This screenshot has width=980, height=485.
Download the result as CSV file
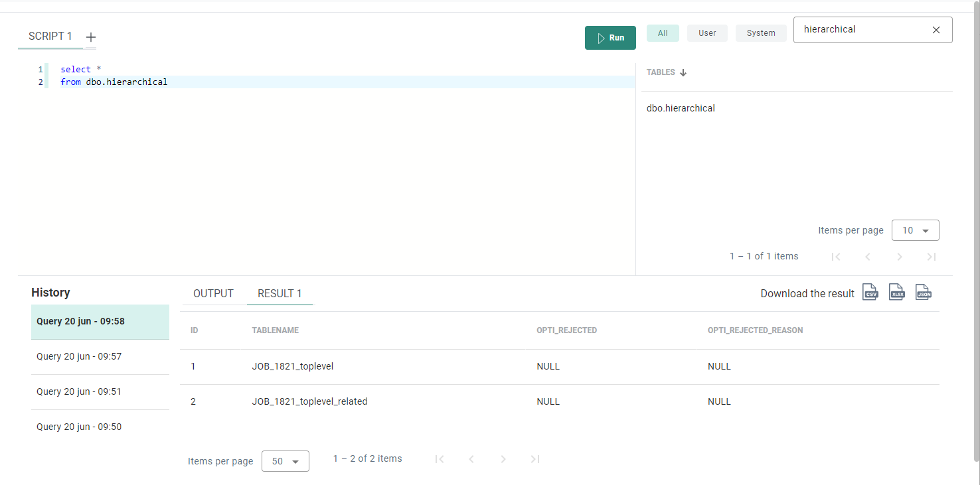point(870,293)
